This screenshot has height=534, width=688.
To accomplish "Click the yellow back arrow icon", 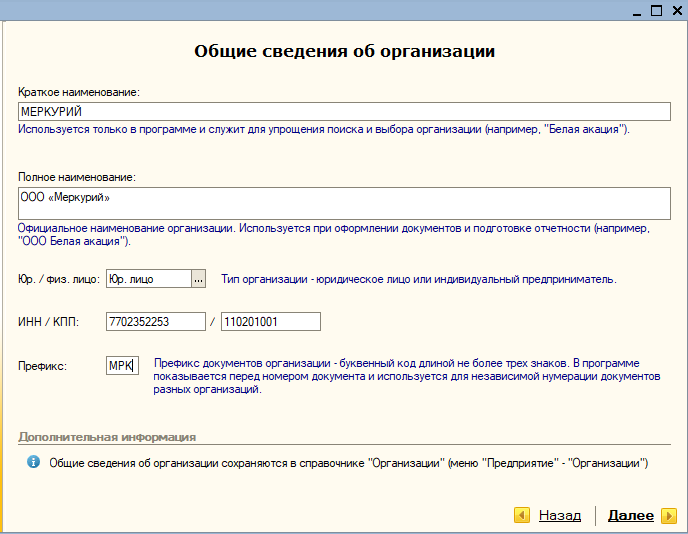I will coord(522,515).
